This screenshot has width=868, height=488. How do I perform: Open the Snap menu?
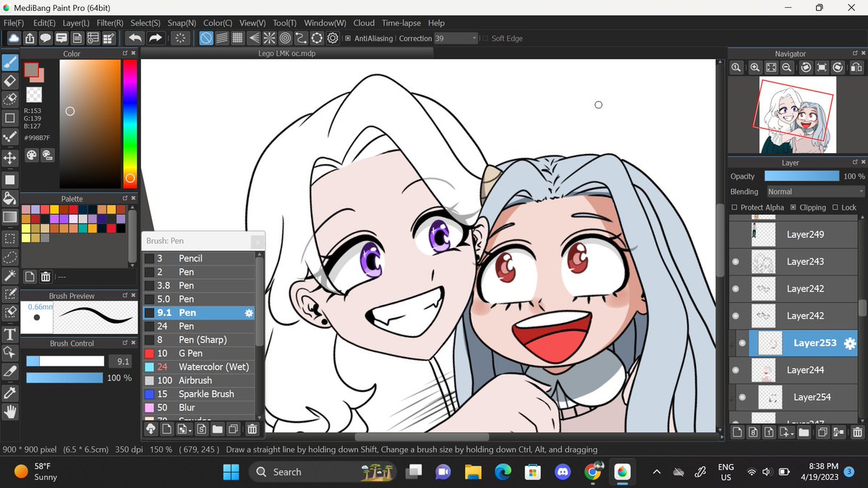(x=182, y=23)
